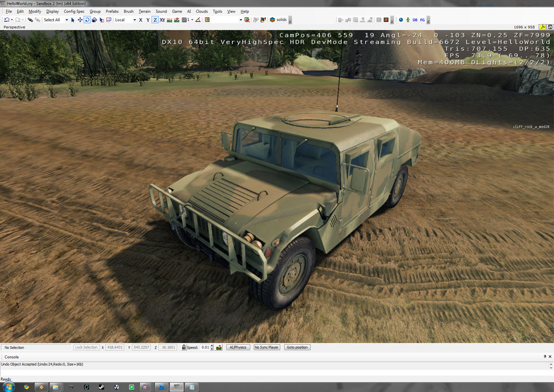
Task: Open Photoshop from the taskbar
Action: [x=161, y=387]
